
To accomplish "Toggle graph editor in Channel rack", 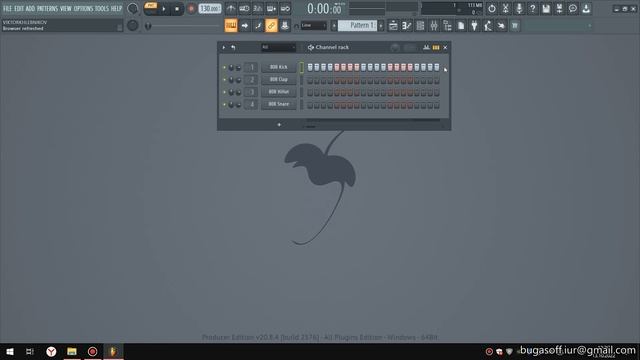I will tap(426, 47).
